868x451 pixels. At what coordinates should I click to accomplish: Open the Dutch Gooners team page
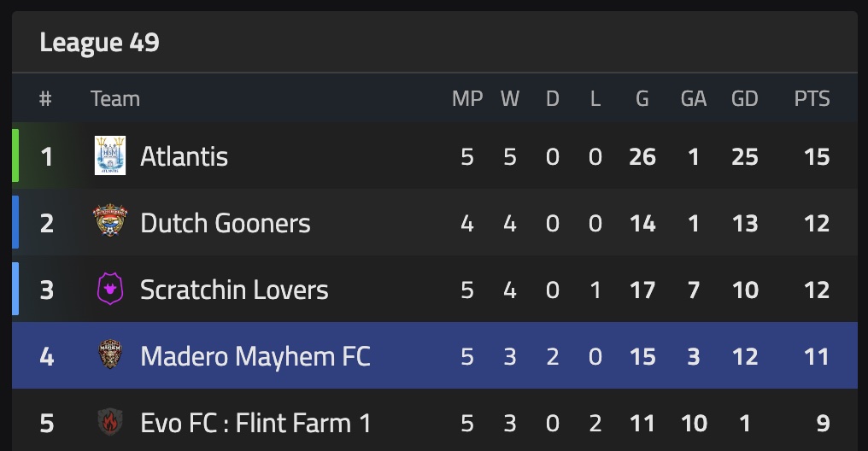pyautogui.click(x=225, y=223)
